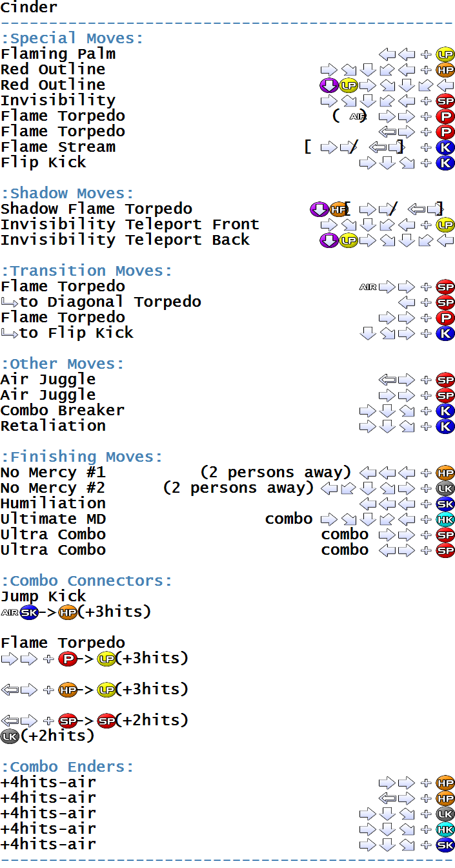Click the ':Transition Moves:' heading

click(86, 271)
